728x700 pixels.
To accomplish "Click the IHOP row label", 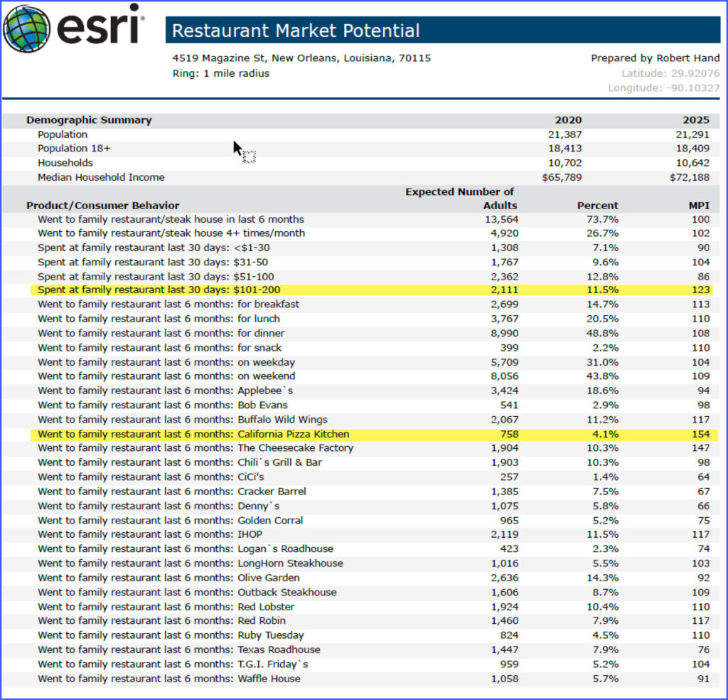I will pos(150,534).
